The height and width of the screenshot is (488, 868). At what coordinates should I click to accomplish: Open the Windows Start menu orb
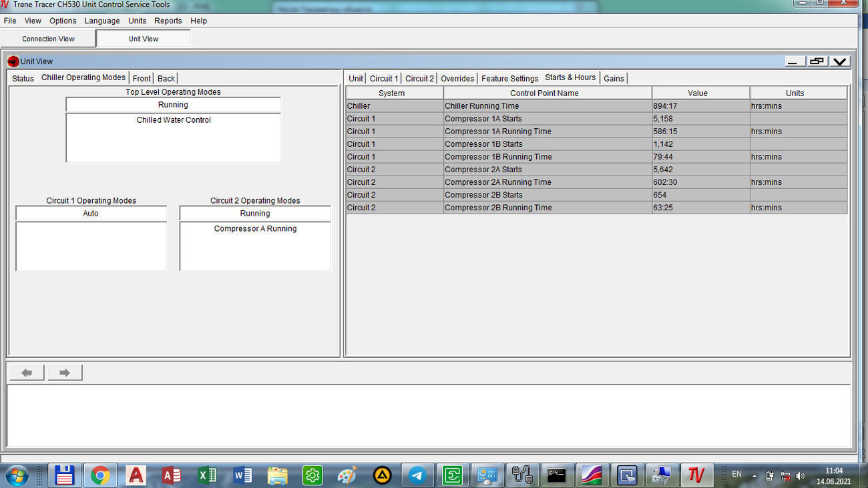coord(17,475)
